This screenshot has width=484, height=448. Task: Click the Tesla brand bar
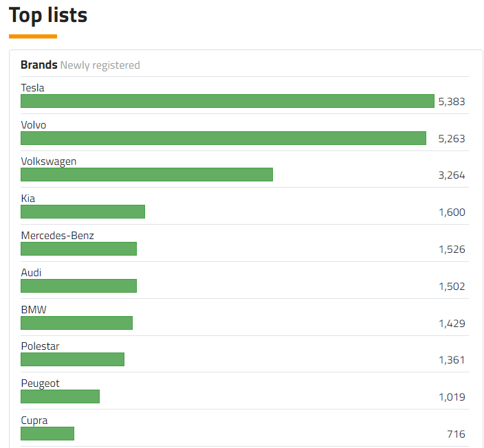(x=228, y=101)
